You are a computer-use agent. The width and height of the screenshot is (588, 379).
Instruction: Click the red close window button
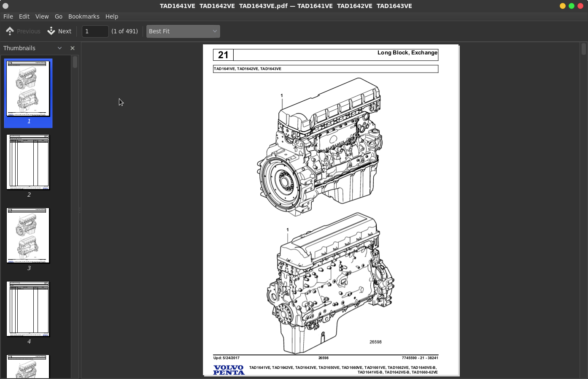(x=580, y=6)
